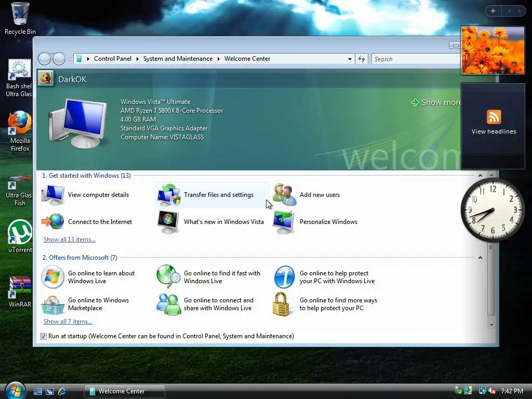Click the System and Maintenance breadcrumb
This screenshot has width=532, height=399.
pos(178,59)
